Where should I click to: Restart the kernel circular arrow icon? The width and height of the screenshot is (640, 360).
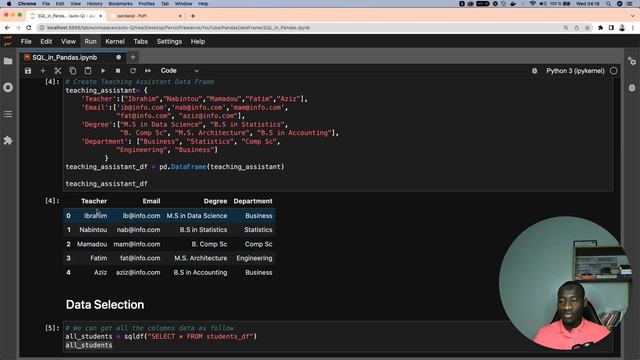[x=133, y=71]
